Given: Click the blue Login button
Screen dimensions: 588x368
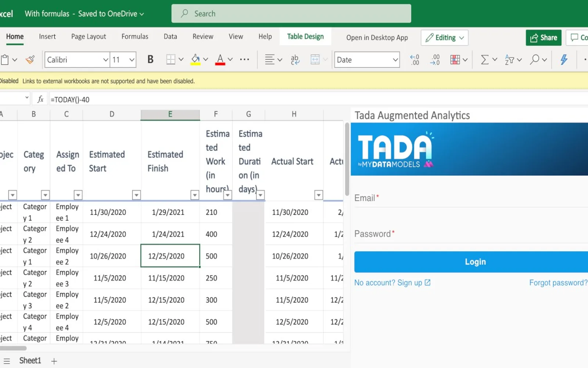Looking at the screenshot, I should click(x=471, y=262).
